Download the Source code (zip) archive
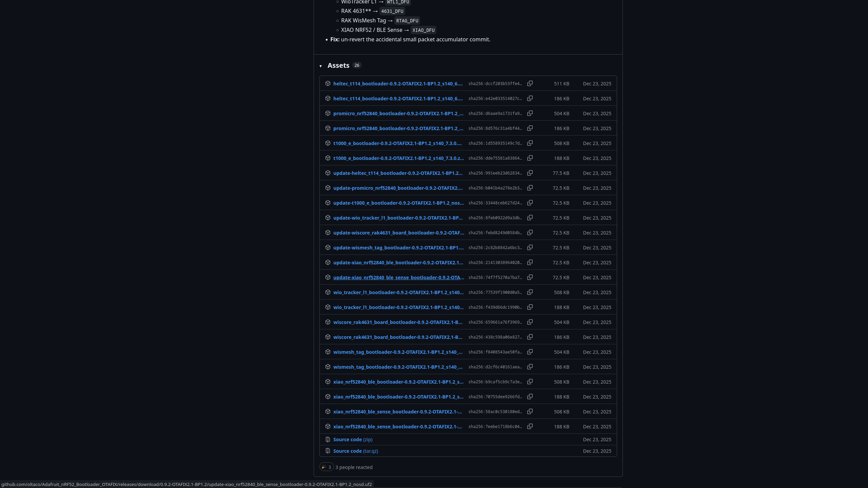Image resolution: width=868 pixels, height=488 pixels. (x=353, y=440)
